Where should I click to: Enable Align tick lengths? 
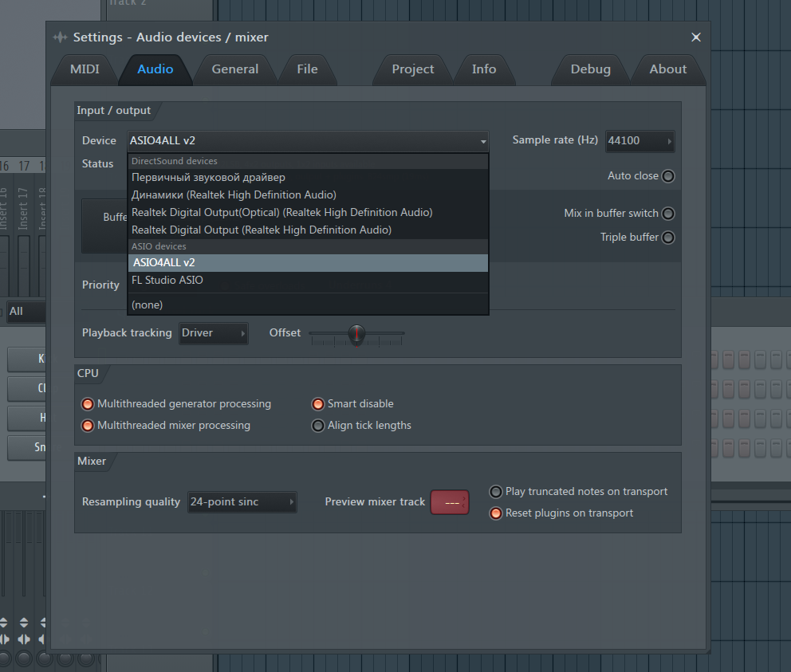pos(318,426)
